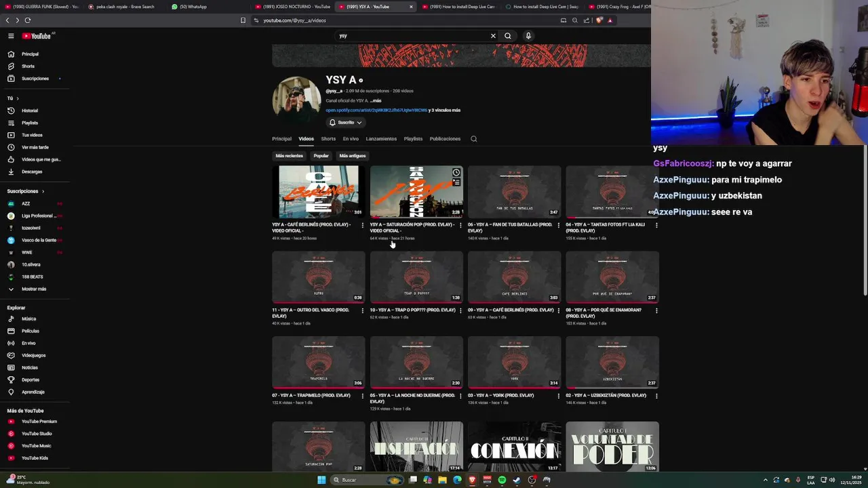Go back with the browser back arrow

pos(8,20)
